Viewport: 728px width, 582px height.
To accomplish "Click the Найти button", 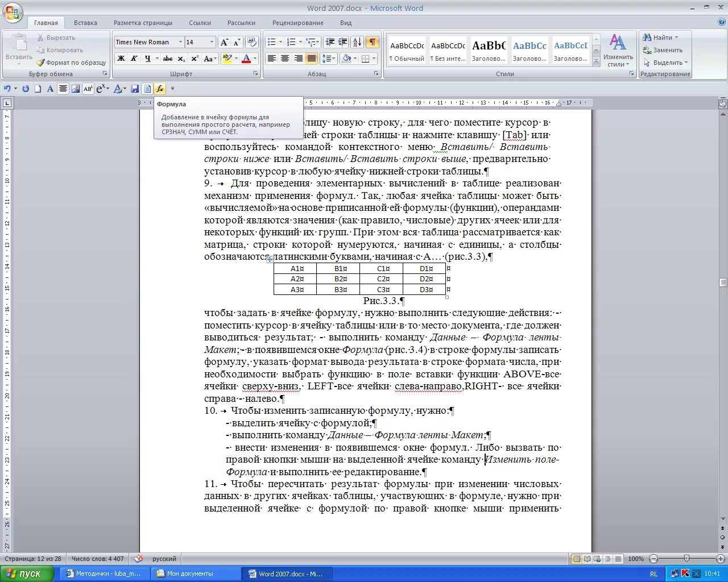I will [660, 38].
